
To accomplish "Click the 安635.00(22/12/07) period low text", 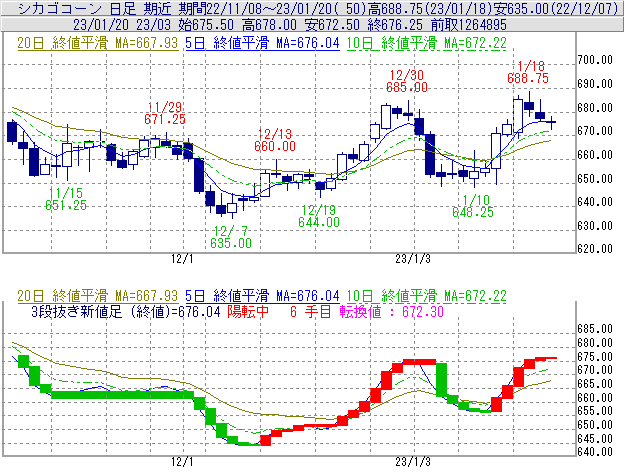I will (554, 8).
